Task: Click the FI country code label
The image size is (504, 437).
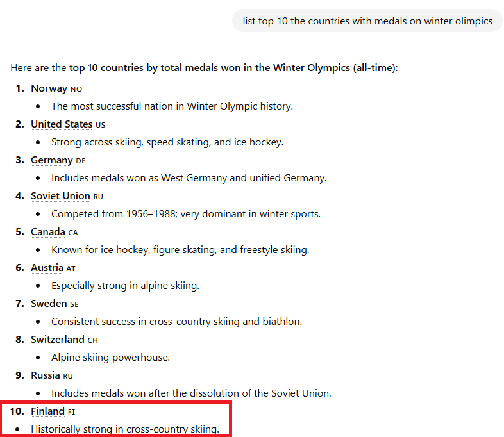Action: (x=71, y=412)
